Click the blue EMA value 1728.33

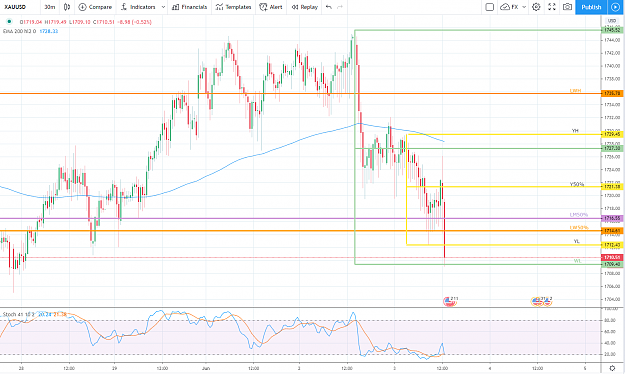[49, 31]
